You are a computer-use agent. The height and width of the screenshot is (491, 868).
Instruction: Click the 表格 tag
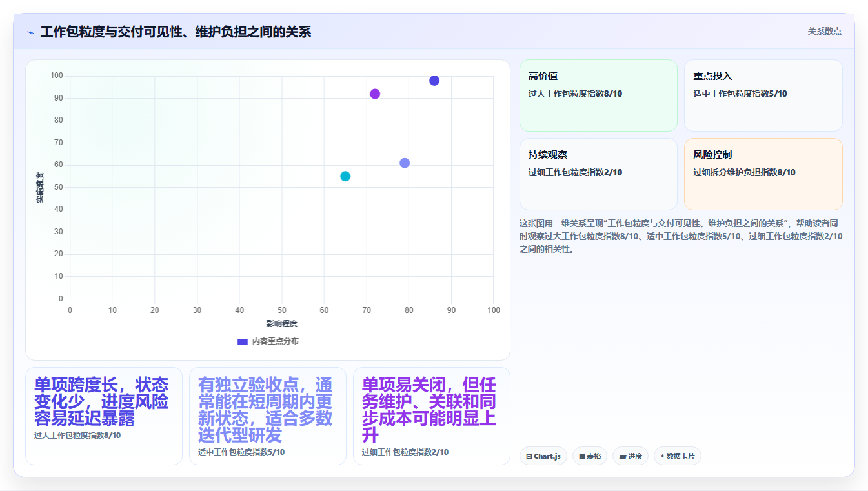(x=590, y=456)
